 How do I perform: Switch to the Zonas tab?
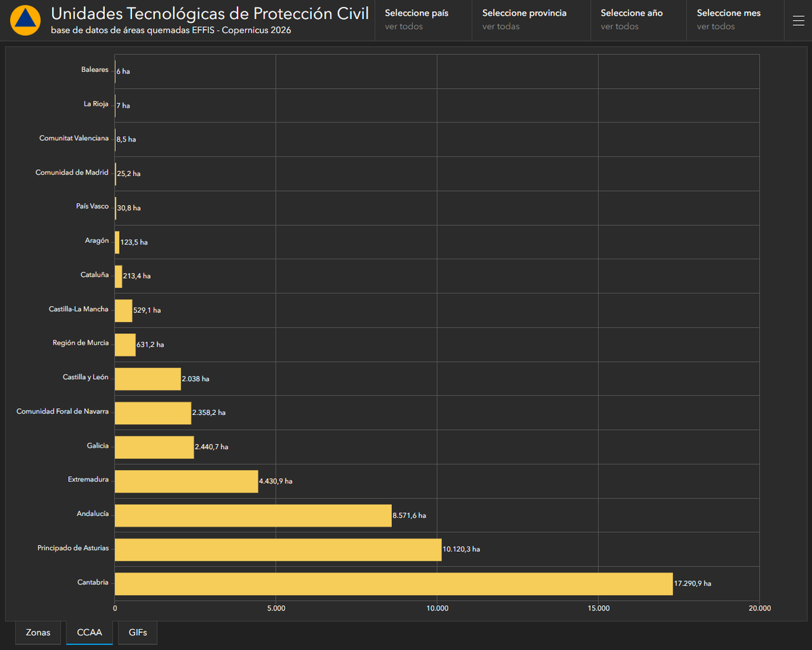(x=38, y=632)
